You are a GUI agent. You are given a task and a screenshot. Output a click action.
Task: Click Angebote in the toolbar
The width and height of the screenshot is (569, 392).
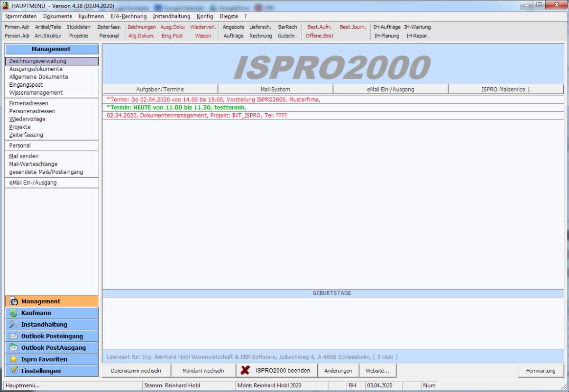[234, 27]
